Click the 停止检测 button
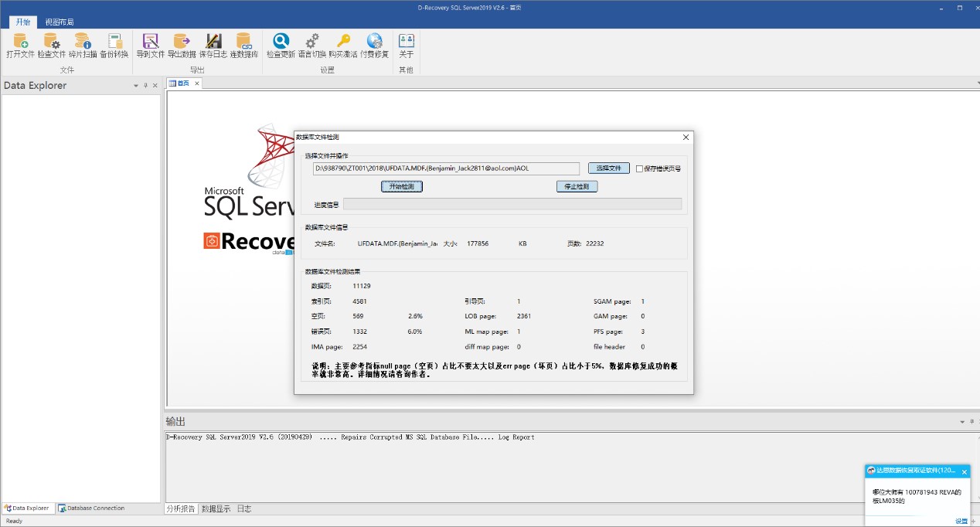 click(577, 186)
